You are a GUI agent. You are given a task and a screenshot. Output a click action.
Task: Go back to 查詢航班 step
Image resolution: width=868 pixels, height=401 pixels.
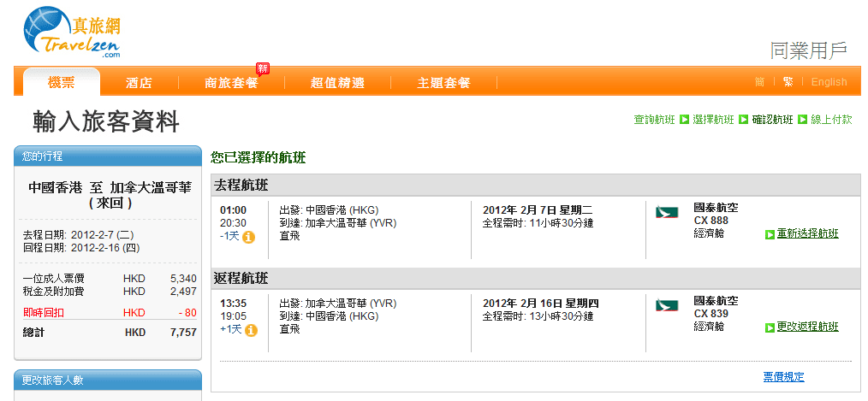[654, 120]
